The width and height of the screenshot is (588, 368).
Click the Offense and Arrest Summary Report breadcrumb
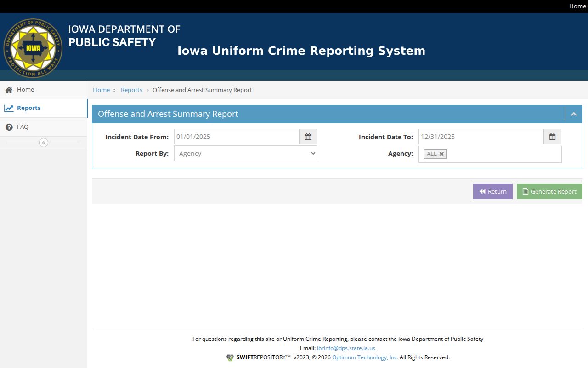202,90
